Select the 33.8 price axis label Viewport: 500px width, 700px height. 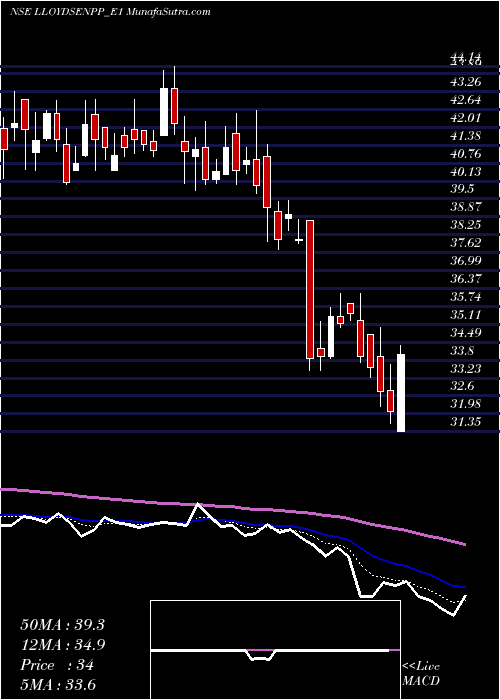[x=463, y=350]
